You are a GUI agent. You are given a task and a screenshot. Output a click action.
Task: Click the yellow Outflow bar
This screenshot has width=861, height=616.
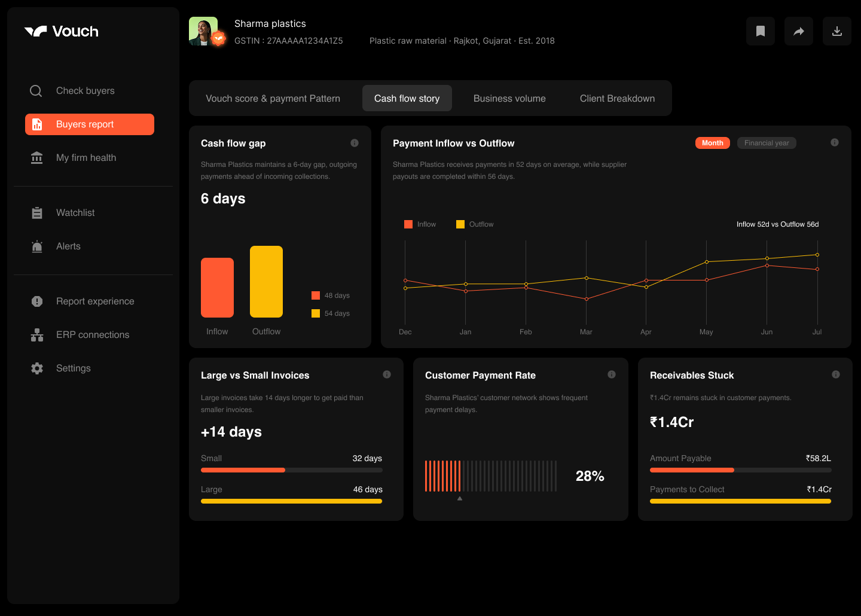[266, 282]
